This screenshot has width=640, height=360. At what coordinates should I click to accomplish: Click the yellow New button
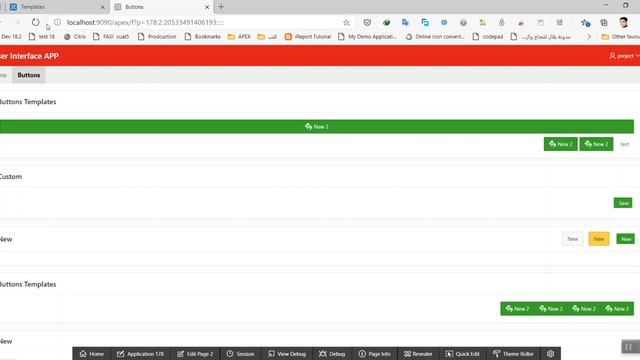tap(599, 239)
